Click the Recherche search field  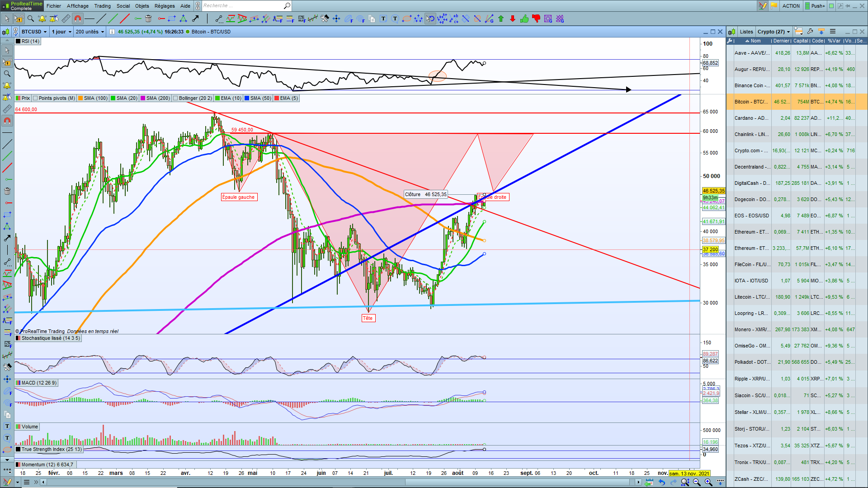(242, 6)
